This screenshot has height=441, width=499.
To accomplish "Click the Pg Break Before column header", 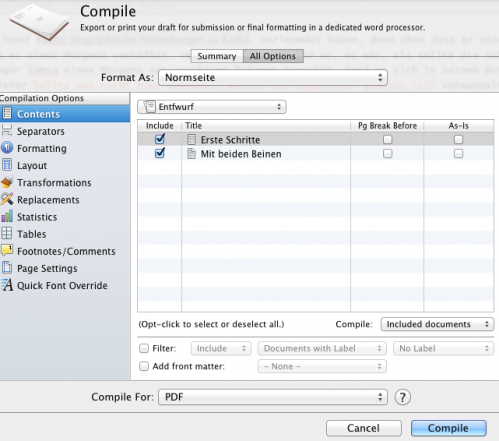I will 387,126.
